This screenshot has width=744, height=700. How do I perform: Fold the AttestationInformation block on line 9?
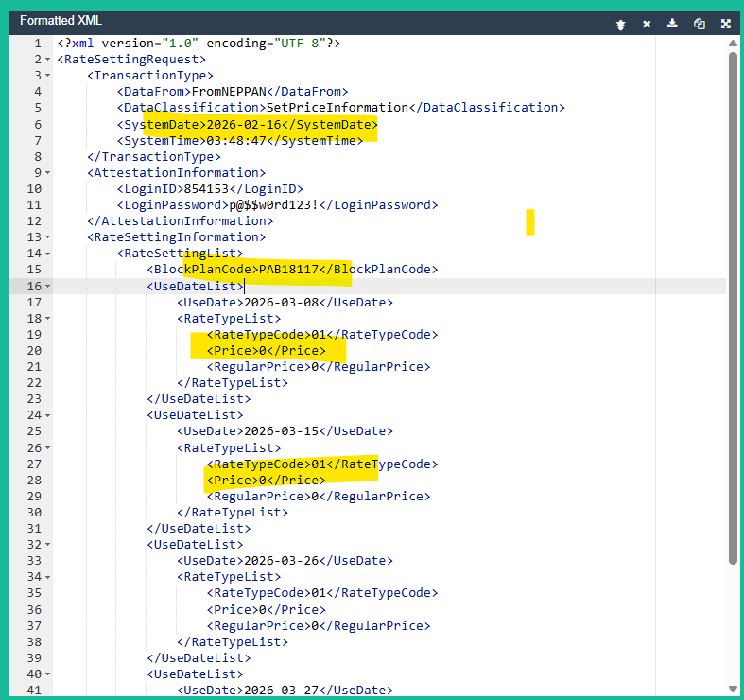pyautogui.click(x=47, y=173)
